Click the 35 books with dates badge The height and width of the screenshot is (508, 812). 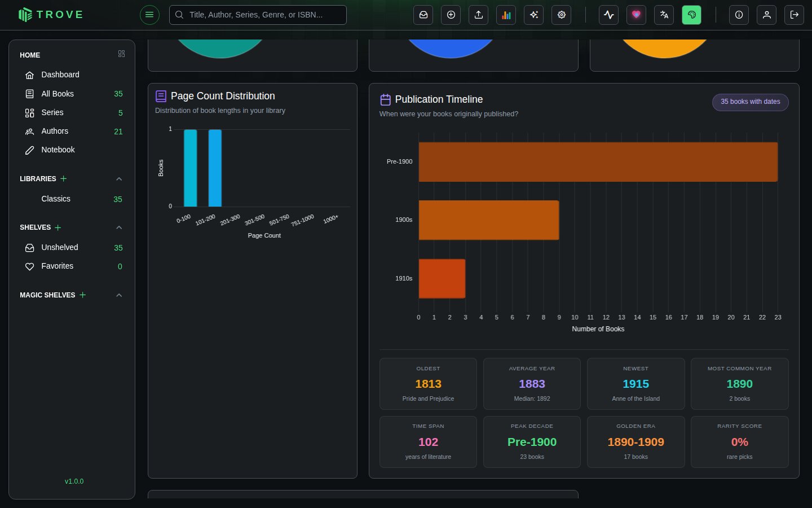(751, 102)
